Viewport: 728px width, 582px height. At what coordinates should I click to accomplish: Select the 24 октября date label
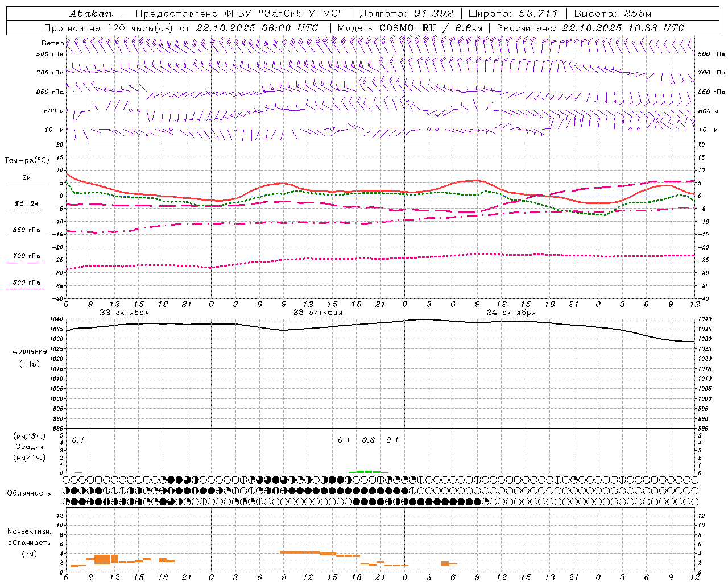[511, 313]
